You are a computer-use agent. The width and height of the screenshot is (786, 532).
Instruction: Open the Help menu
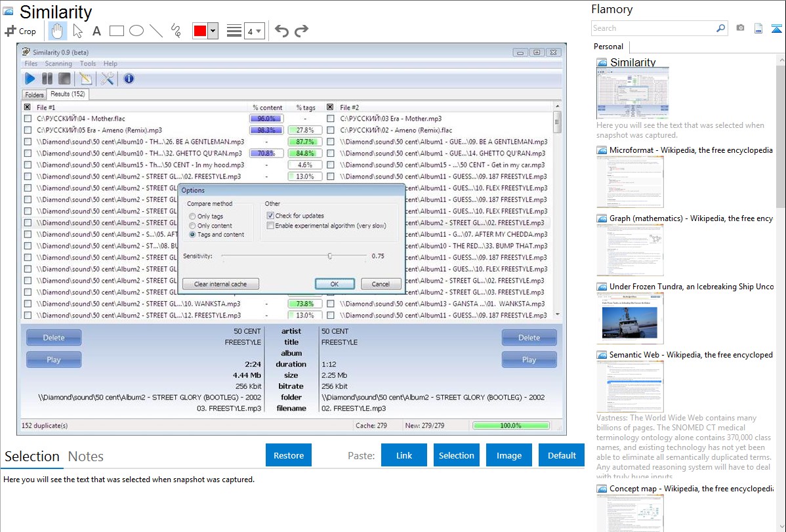[110, 64]
